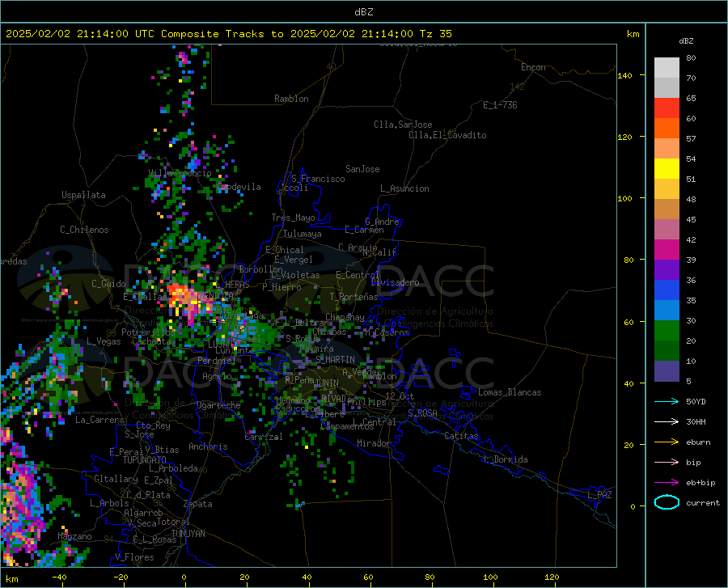Click the eb+bip legend label
728x588 pixels.
coord(700,483)
